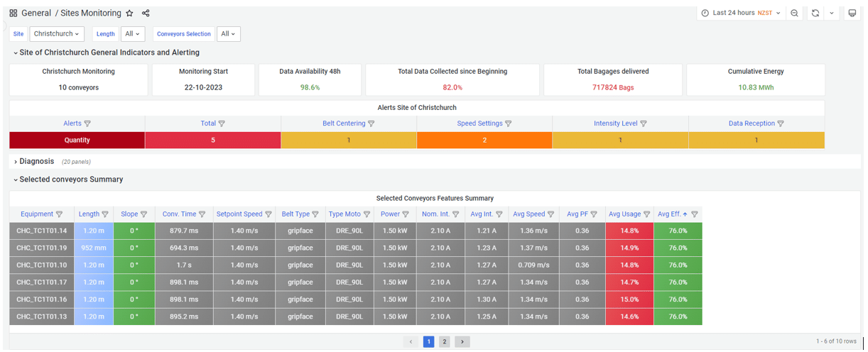Switch to TV display mode
Viewport: 868px width, 352px height.
pos(852,13)
